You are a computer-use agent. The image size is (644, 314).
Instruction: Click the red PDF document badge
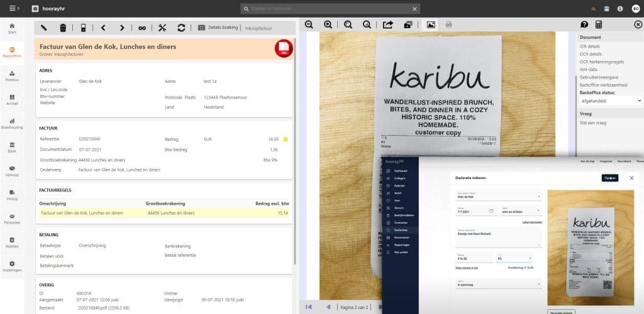(x=284, y=48)
